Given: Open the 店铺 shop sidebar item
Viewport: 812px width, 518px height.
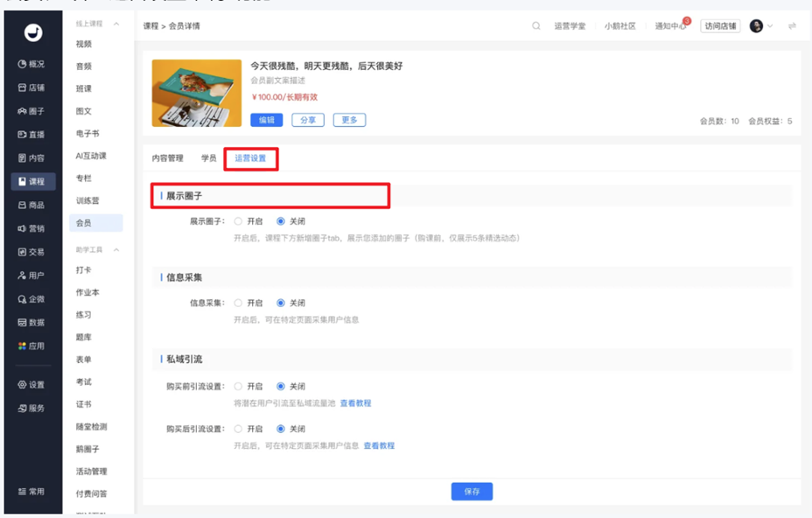Looking at the screenshot, I should (31, 87).
